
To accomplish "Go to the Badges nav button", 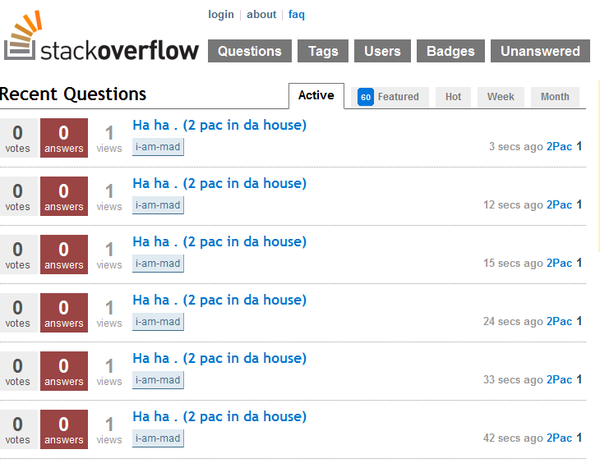I will pos(450,51).
